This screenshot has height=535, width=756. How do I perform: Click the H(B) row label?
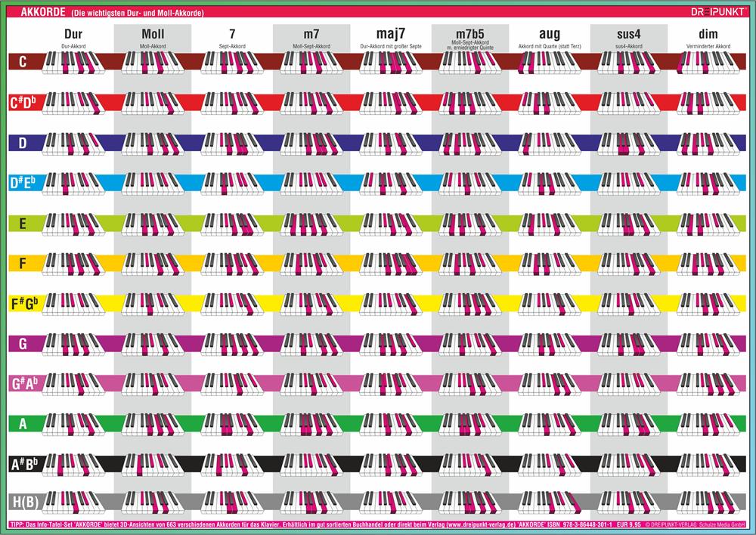23,503
